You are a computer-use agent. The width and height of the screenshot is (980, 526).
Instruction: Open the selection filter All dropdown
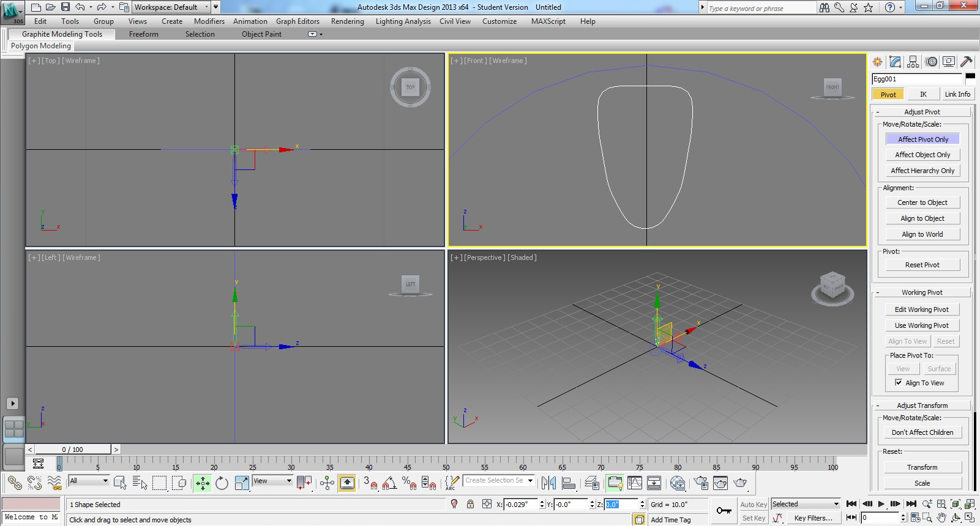[x=89, y=481]
